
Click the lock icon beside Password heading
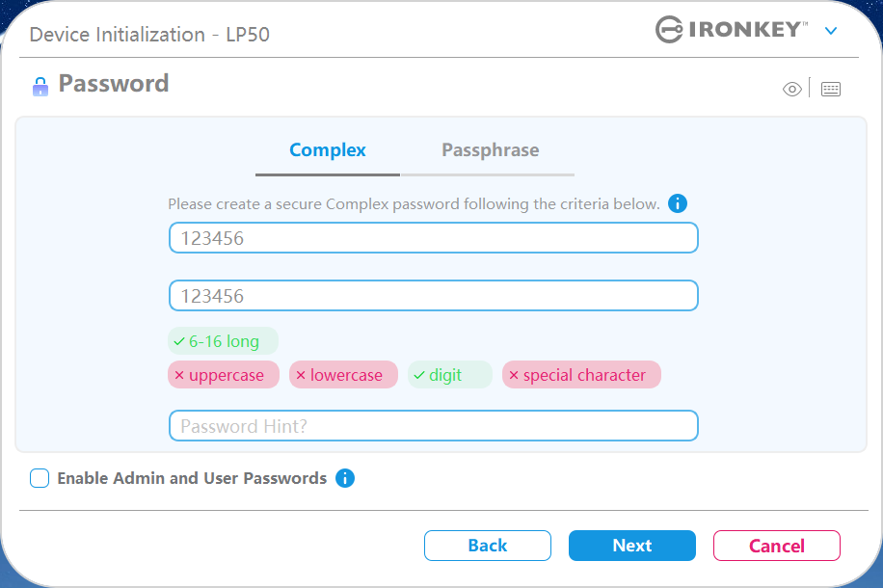coord(40,86)
